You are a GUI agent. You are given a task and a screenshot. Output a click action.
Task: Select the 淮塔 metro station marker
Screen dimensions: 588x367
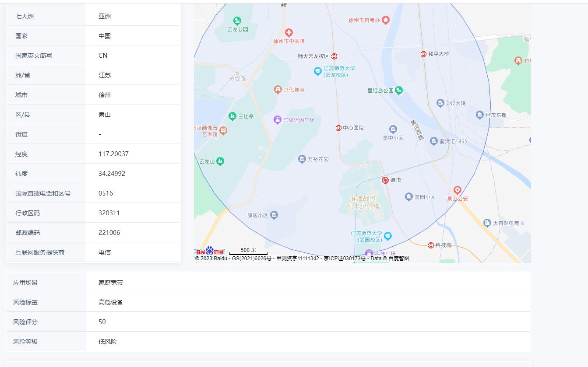pos(385,180)
